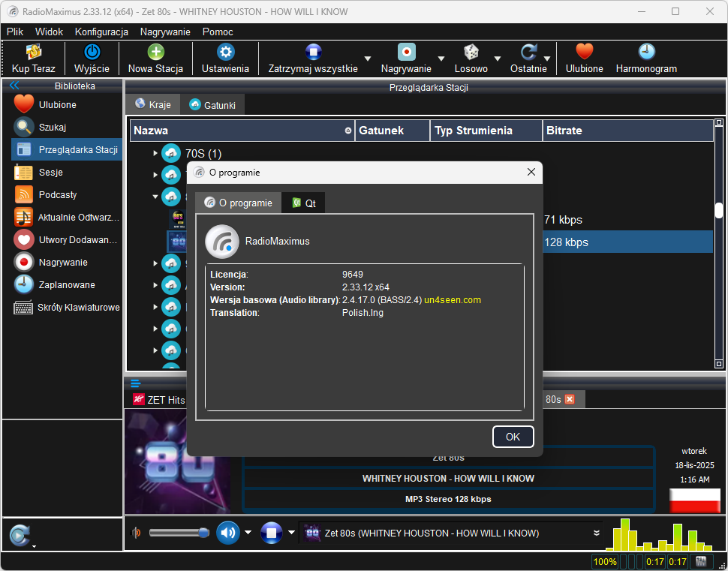728x571 pixels.
Task: Click Zatrzymaj wszystkie stop icon in toolbar
Action: 314,52
